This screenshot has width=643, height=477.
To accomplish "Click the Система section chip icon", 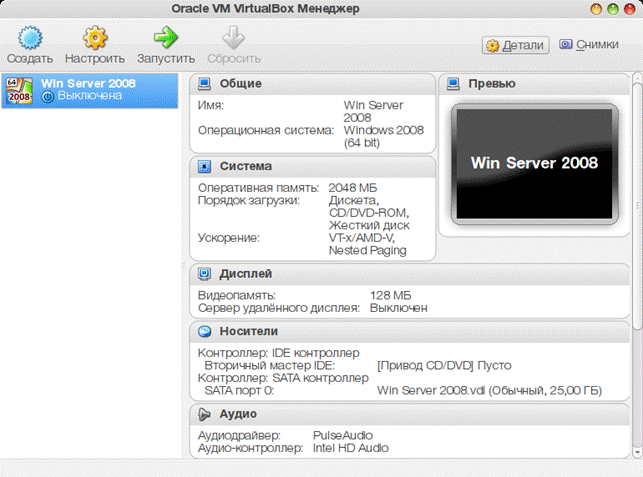I will click(204, 167).
